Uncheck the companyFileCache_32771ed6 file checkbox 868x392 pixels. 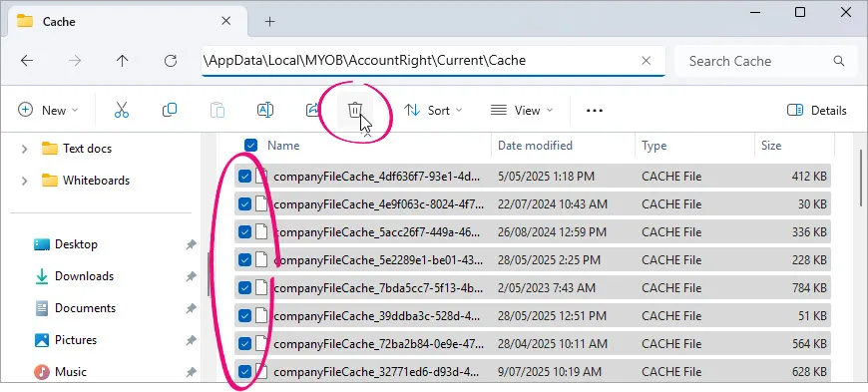(244, 371)
